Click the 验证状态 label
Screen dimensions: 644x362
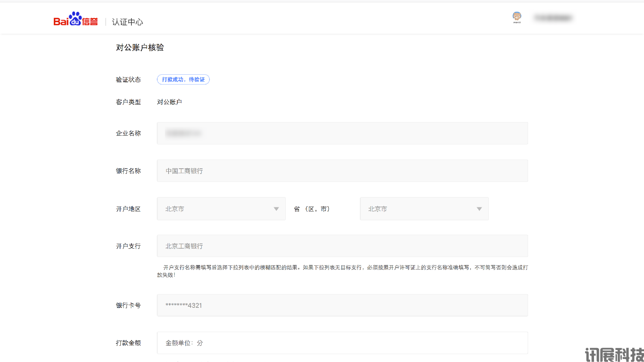(x=128, y=80)
